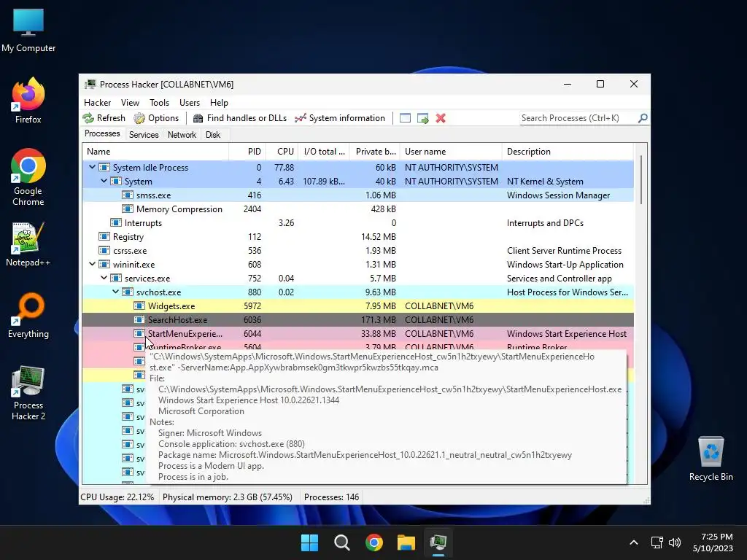
Task: Open taskbar clock showing 7:25 PM
Action: [x=713, y=542]
